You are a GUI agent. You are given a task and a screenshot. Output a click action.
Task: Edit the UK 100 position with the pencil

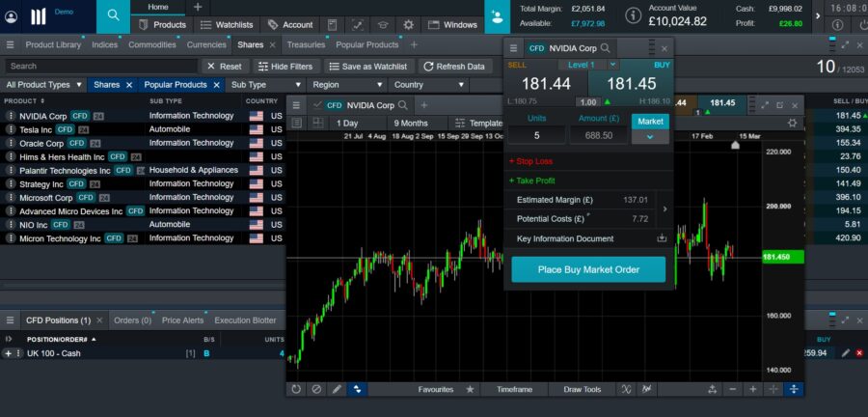[x=845, y=352]
